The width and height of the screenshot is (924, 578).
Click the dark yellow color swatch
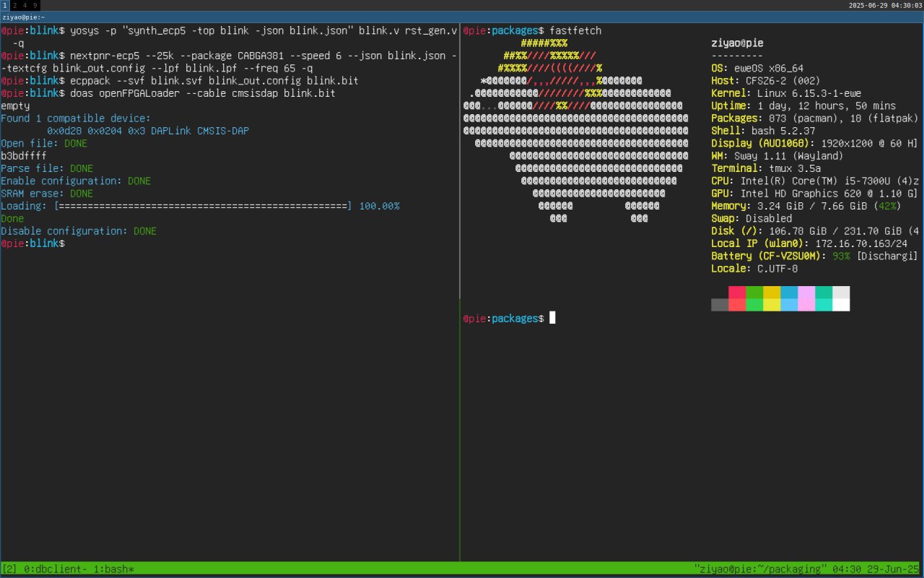pyautogui.click(x=771, y=292)
